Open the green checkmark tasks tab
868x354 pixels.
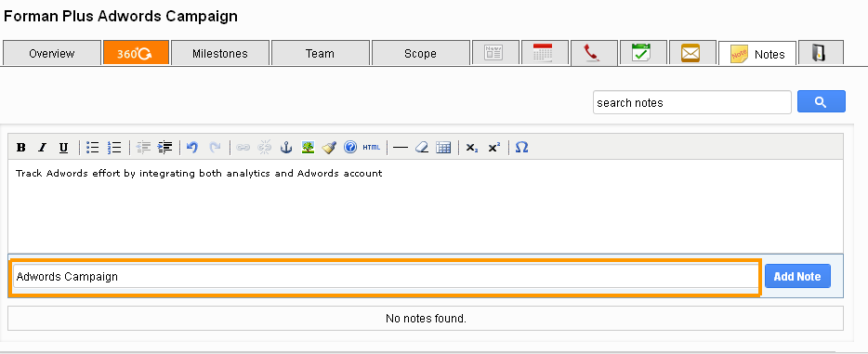643,53
